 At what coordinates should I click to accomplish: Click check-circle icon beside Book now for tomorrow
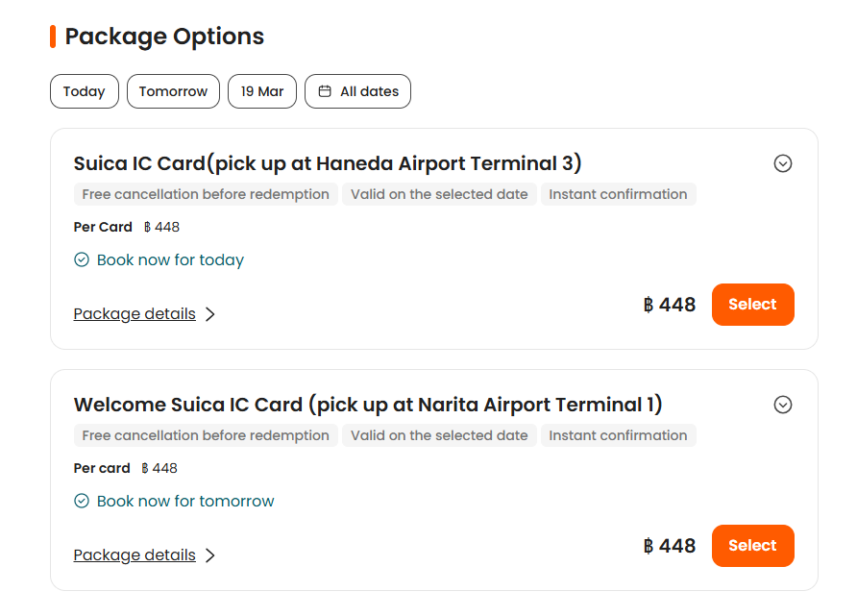point(82,501)
